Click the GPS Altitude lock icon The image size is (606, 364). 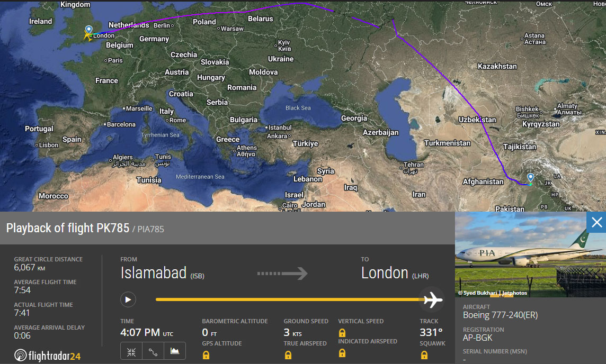206,354
